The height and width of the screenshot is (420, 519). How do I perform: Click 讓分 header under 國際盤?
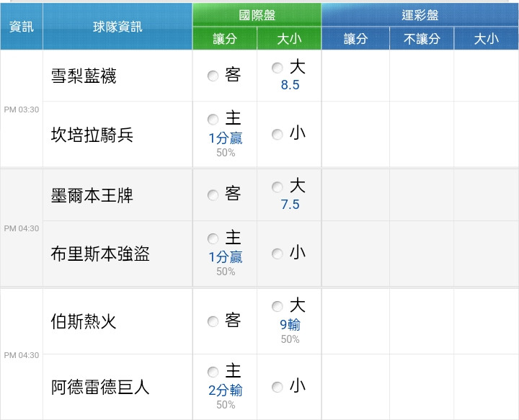click(x=225, y=38)
